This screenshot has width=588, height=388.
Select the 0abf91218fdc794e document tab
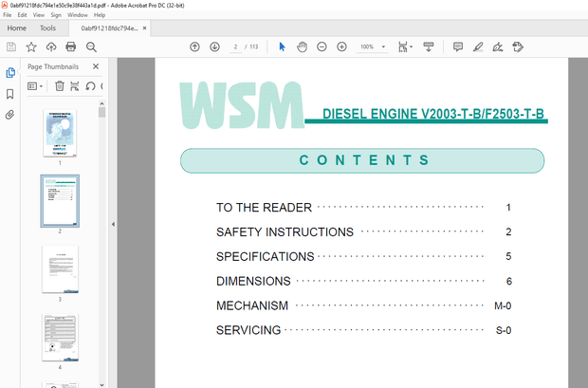click(x=109, y=28)
